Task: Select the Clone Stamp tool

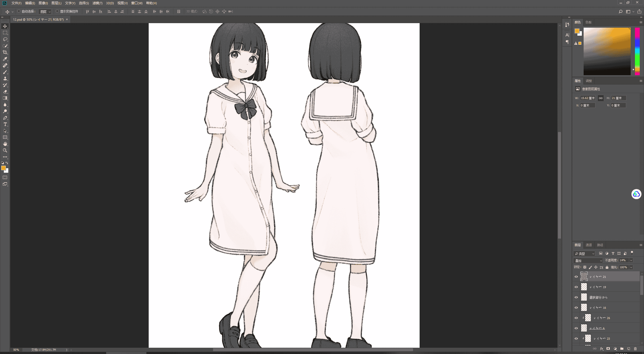Action: click(5, 79)
